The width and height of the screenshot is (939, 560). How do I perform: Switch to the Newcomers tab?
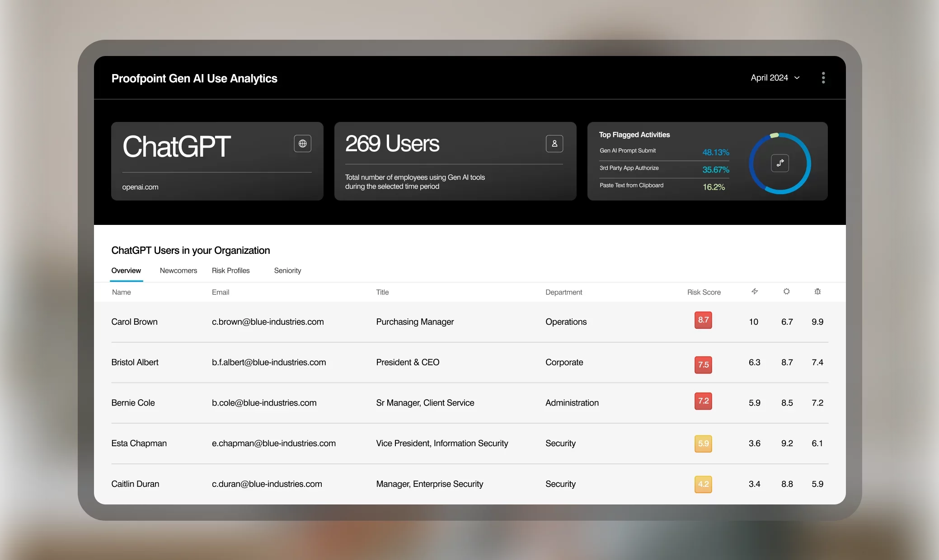178,271
